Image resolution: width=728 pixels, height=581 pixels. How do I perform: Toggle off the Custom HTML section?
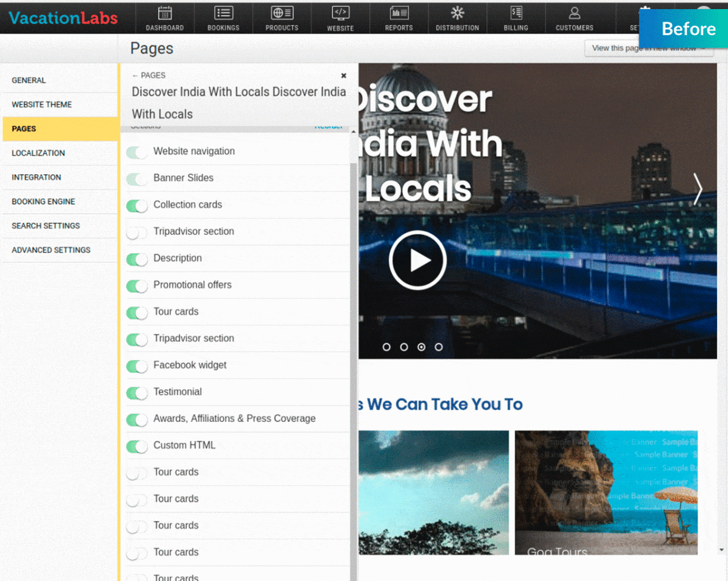tap(137, 446)
